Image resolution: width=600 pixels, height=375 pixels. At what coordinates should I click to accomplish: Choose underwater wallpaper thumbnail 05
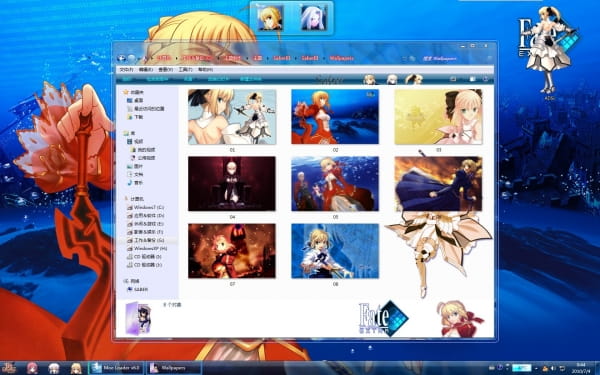click(x=335, y=184)
